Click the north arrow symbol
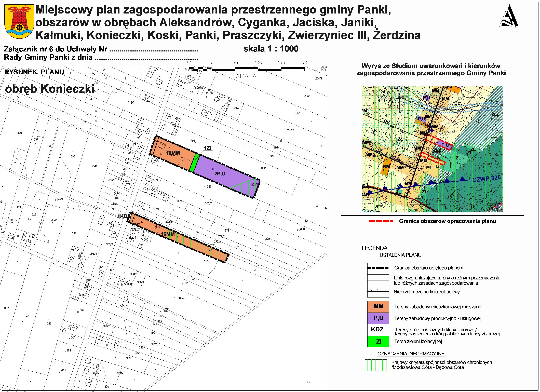The width and height of the screenshot is (540, 392). pyautogui.click(x=509, y=16)
